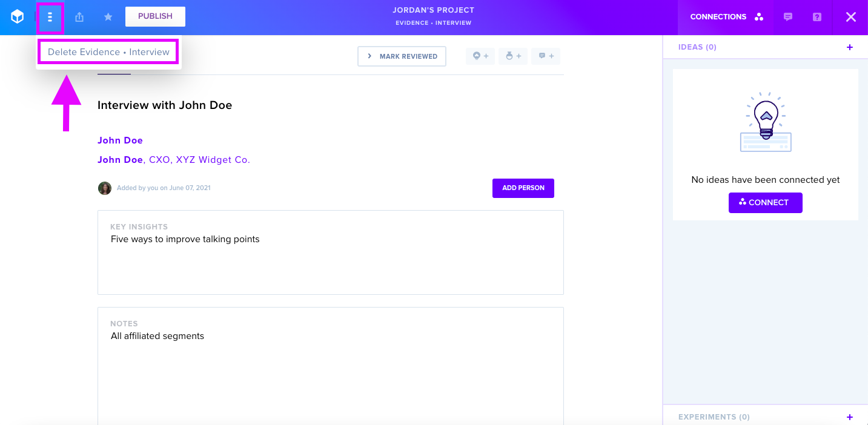
Task: Open the CONNECTIONS panel button
Action: point(726,17)
